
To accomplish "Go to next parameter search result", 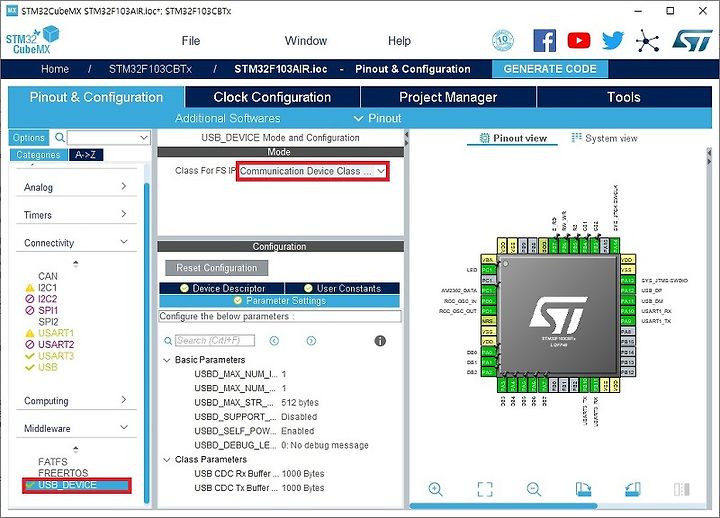I will click(x=311, y=341).
